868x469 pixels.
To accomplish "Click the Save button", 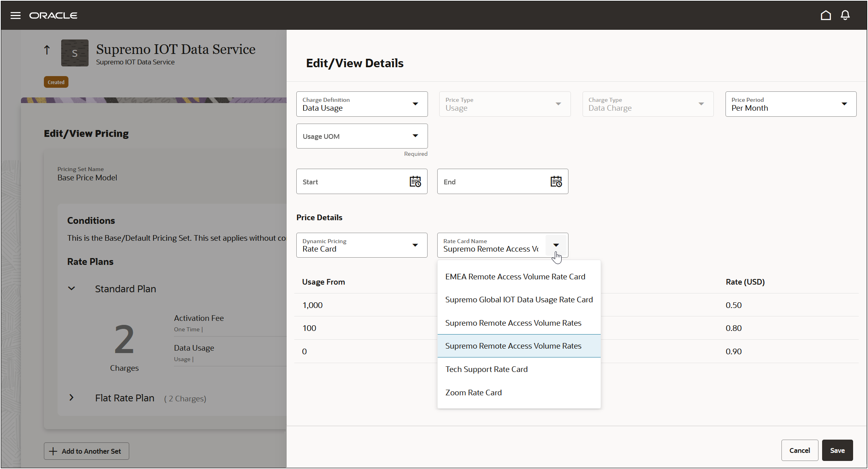I will [837, 450].
